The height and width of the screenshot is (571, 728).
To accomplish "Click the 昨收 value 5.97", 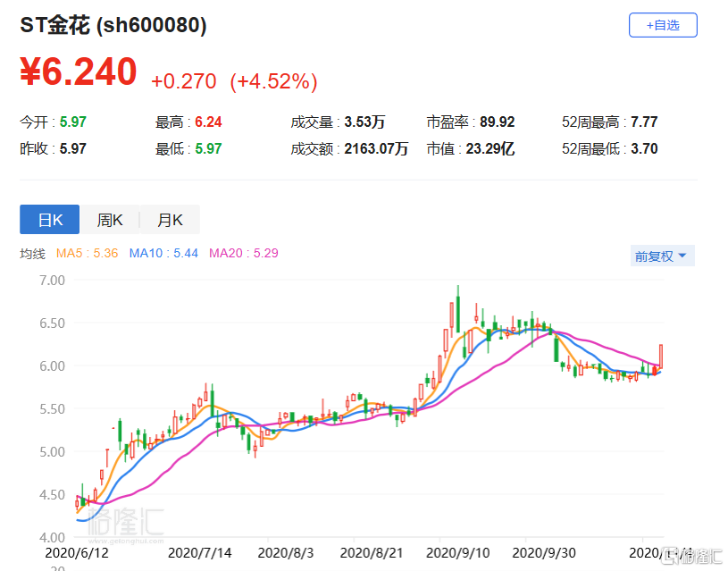I will [x=73, y=148].
